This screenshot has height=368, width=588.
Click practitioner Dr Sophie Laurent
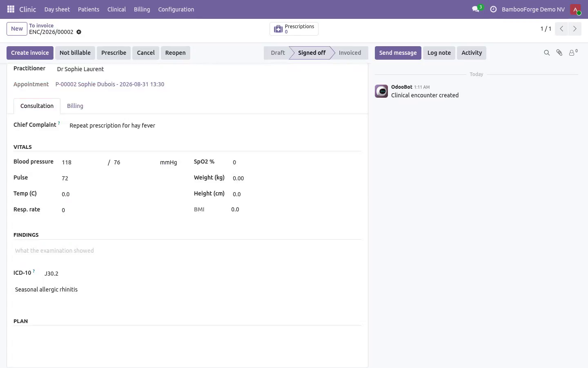(x=80, y=69)
